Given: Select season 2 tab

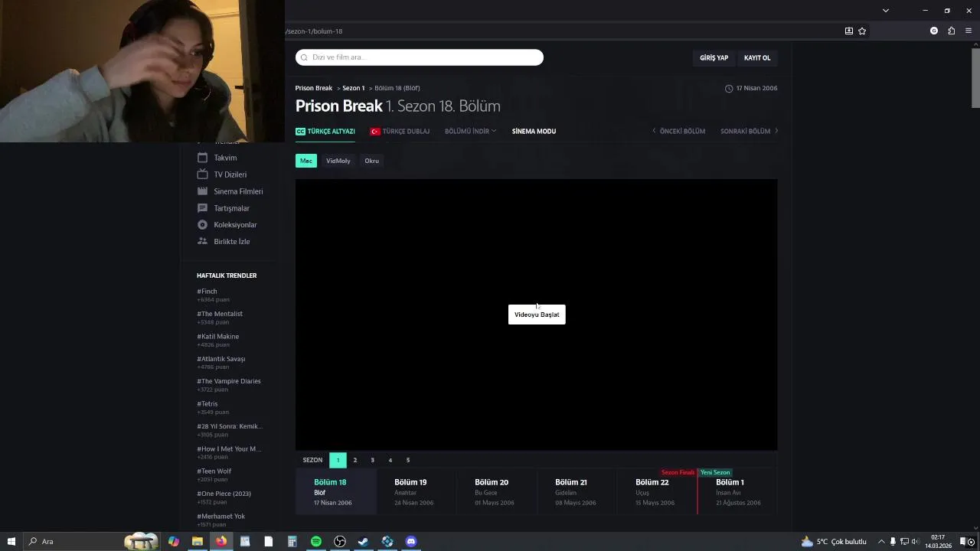Looking at the screenshot, I should click(x=355, y=460).
